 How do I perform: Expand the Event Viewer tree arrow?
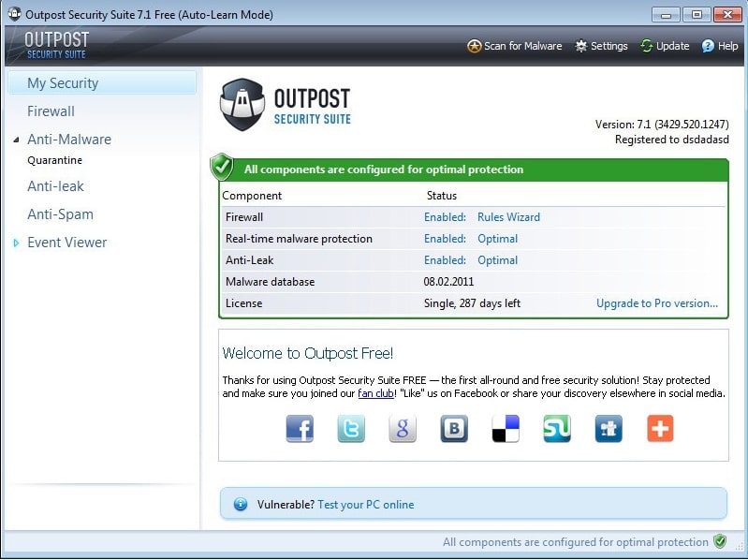[x=16, y=243]
